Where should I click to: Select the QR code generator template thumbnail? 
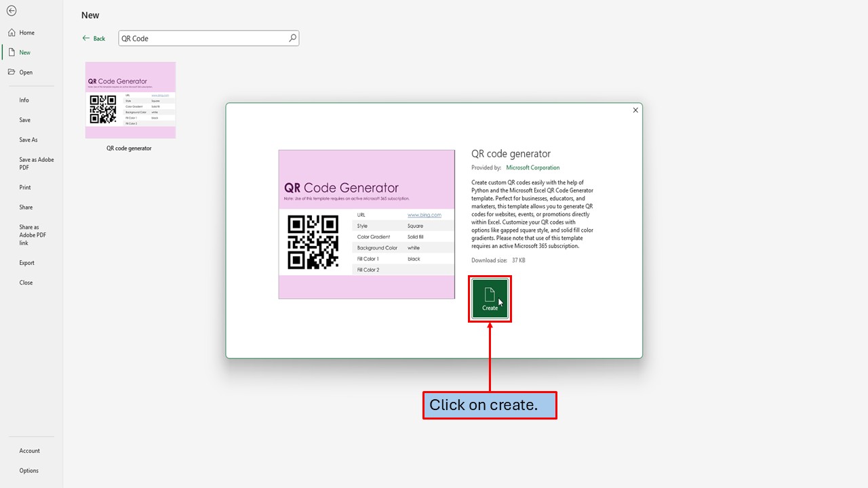130,100
